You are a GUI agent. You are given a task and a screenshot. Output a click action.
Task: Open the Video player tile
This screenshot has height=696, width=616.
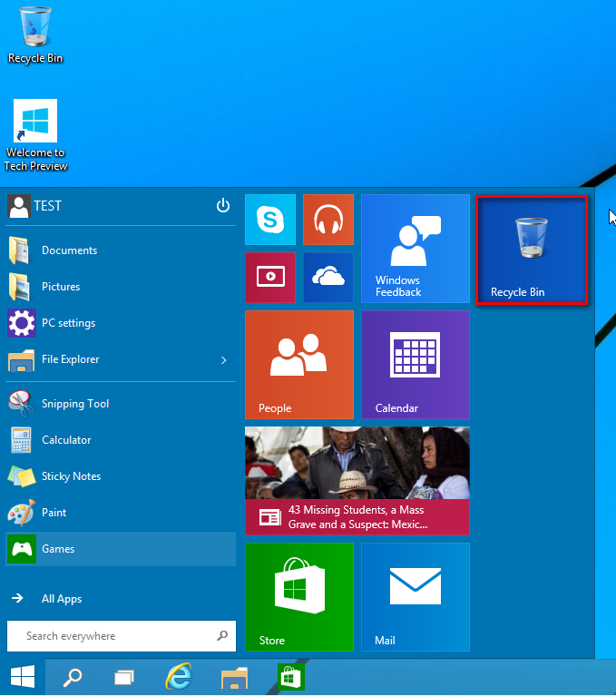270,278
